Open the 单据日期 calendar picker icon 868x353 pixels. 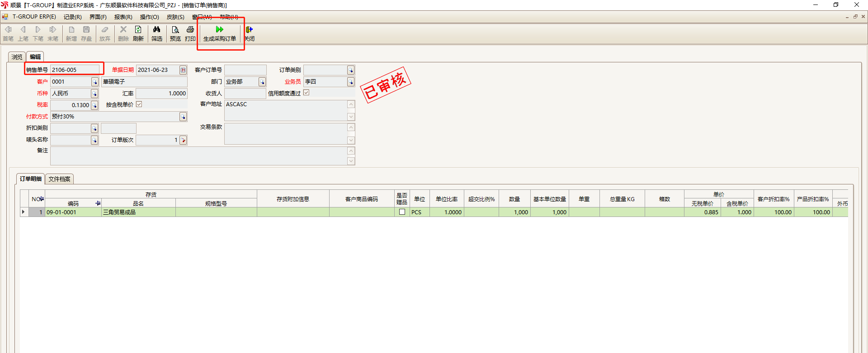point(183,70)
